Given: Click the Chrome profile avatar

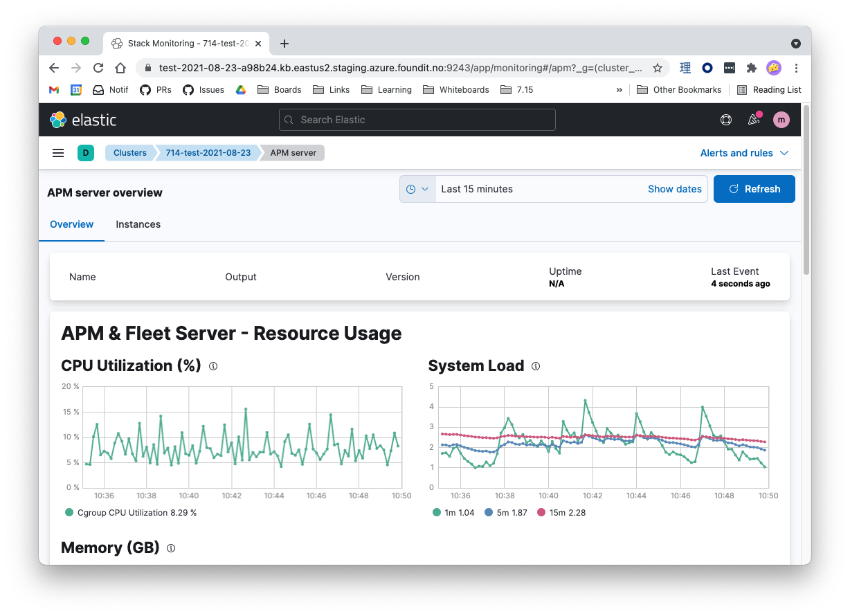Looking at the screenshot, I should coord(774,68).
